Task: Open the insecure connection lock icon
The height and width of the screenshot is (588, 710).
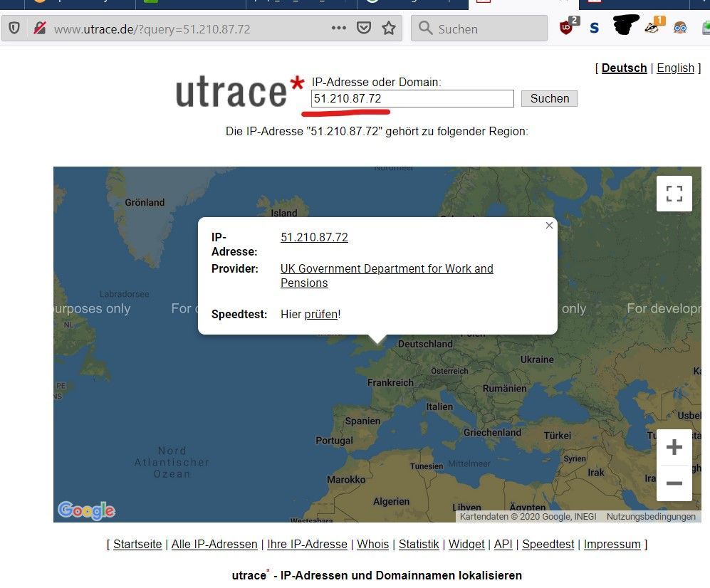Action: click(39, 28)
